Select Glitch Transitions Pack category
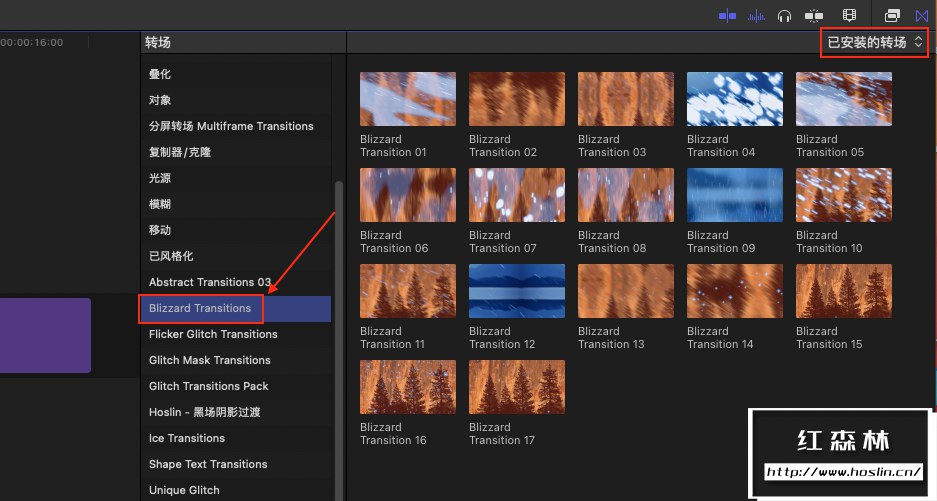The height and width of the screenshot is (501, 937). (235, 386)
